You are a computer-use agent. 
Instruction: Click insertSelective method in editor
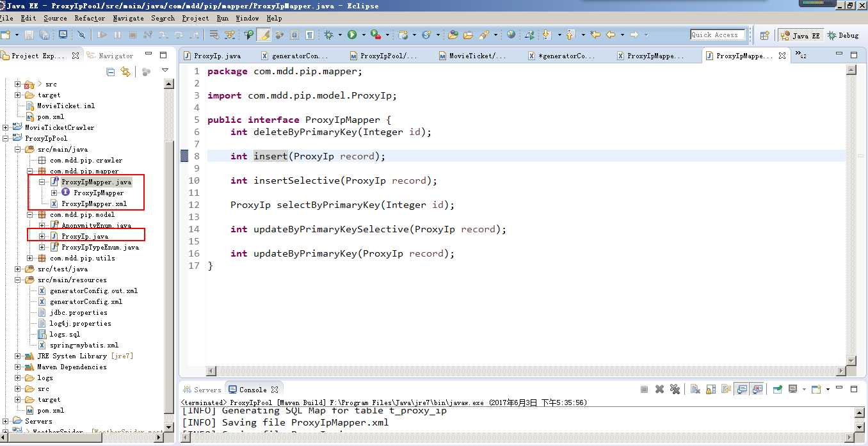(296, 180)
